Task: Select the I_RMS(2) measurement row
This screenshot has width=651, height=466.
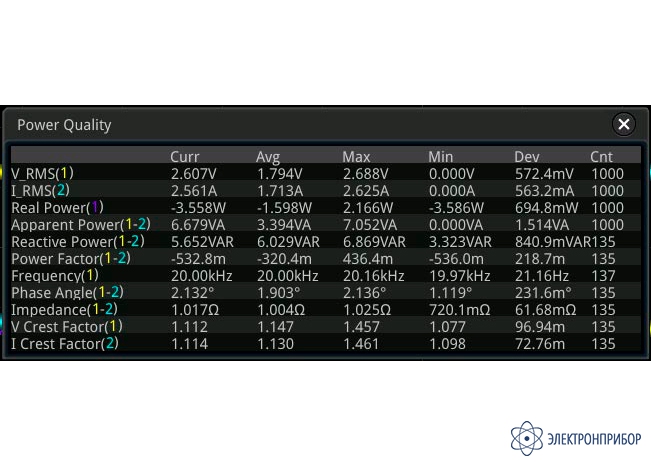Action: 326,190
